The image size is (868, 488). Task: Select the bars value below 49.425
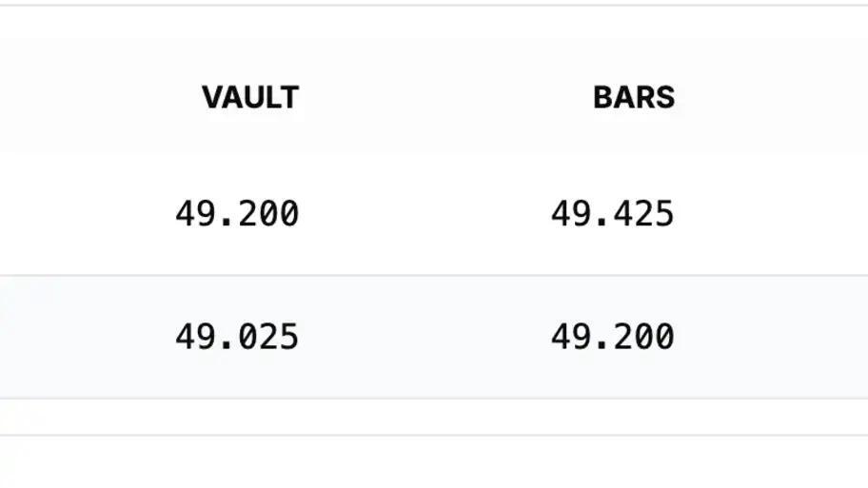(612, 337)
